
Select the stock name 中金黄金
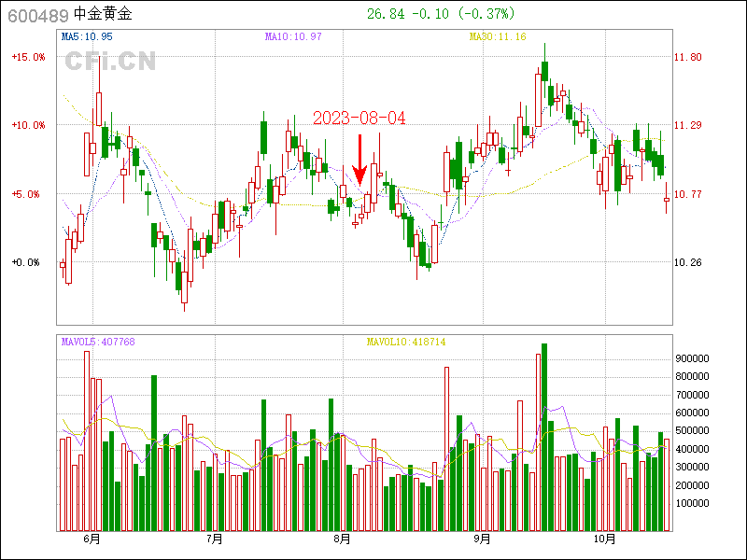[103, 14]
